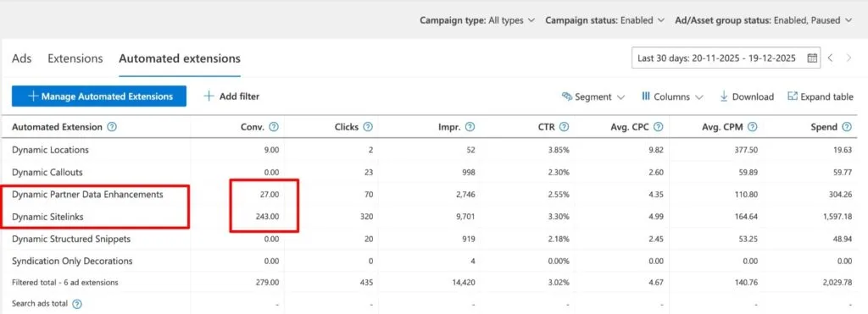Click the Download button label

click(x=753, y=96)
